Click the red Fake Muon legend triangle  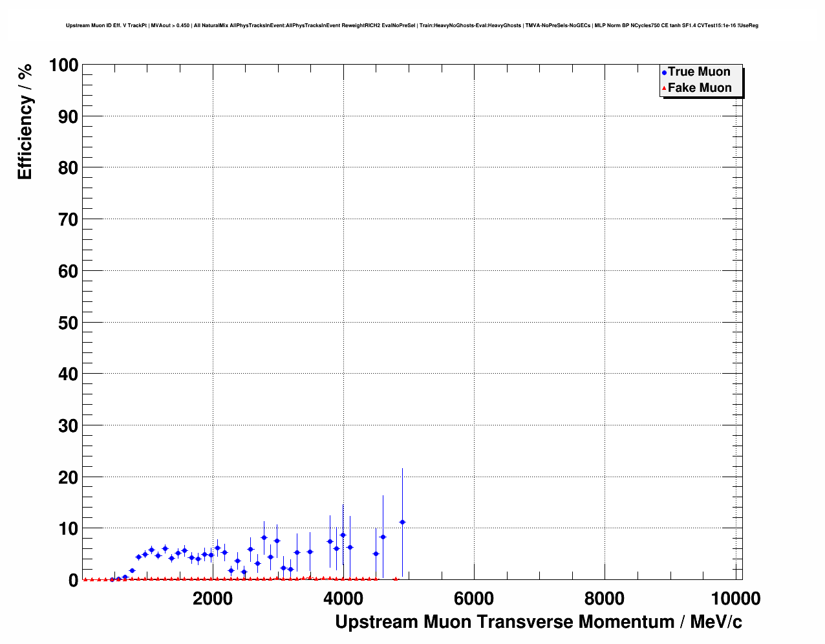(x=664, y=89)
